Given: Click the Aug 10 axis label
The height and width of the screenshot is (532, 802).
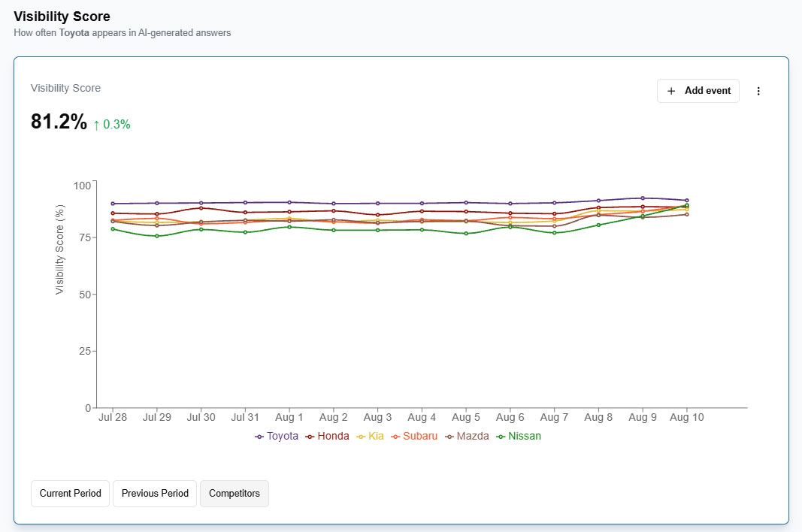Looking at the screenshot, I should click(687, 418).
